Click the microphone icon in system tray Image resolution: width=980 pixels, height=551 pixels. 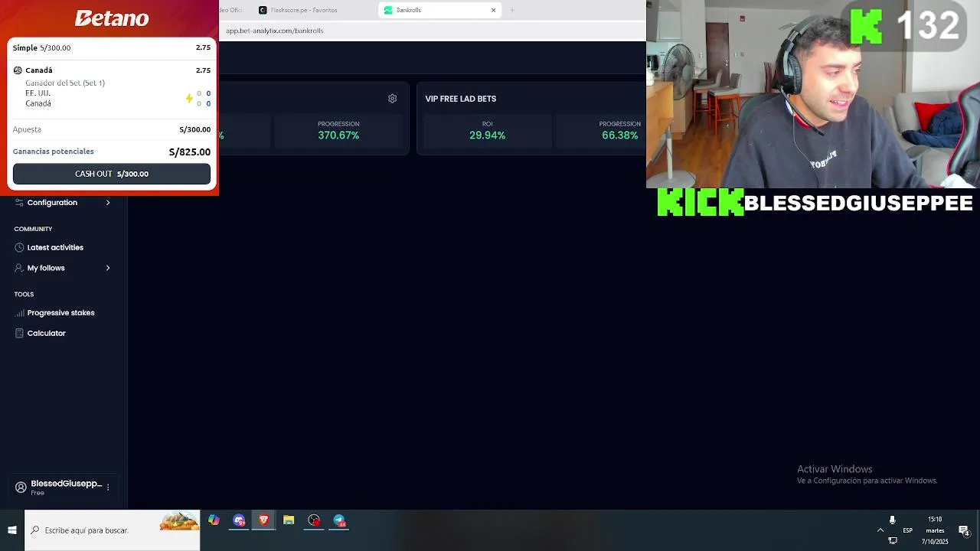coord(892,520)
